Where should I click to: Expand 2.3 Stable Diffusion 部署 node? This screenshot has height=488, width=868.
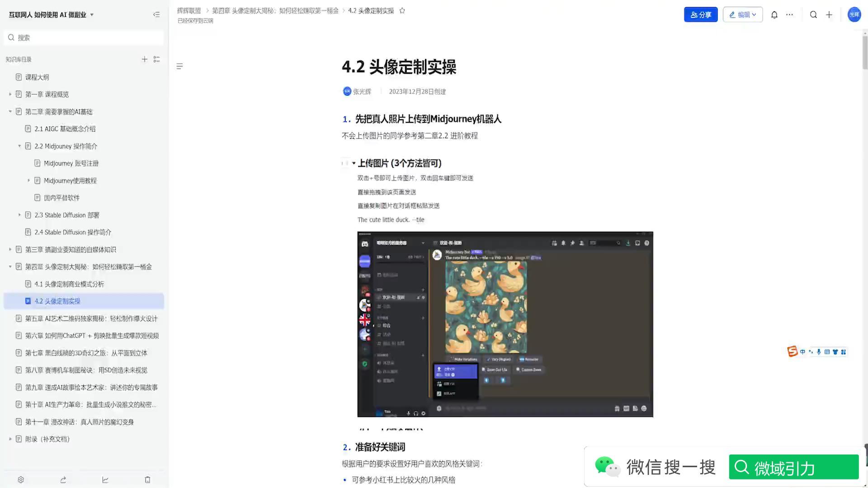[19, 215]
